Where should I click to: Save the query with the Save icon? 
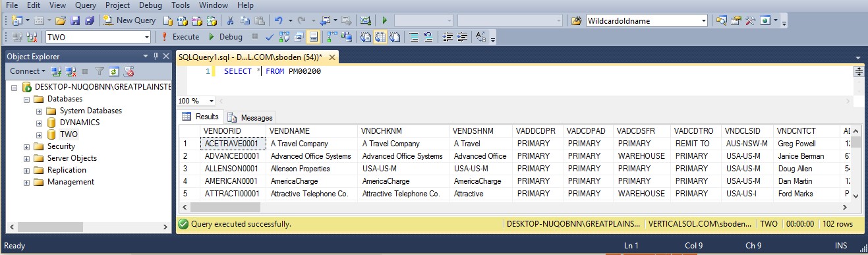pyautogui.click(x=75, y=20)
